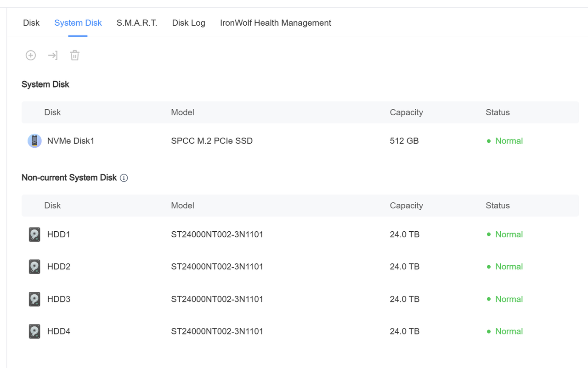The image size is (588, 368).
Task: Click Normal status of HDD1
Action: coord(509,234)
